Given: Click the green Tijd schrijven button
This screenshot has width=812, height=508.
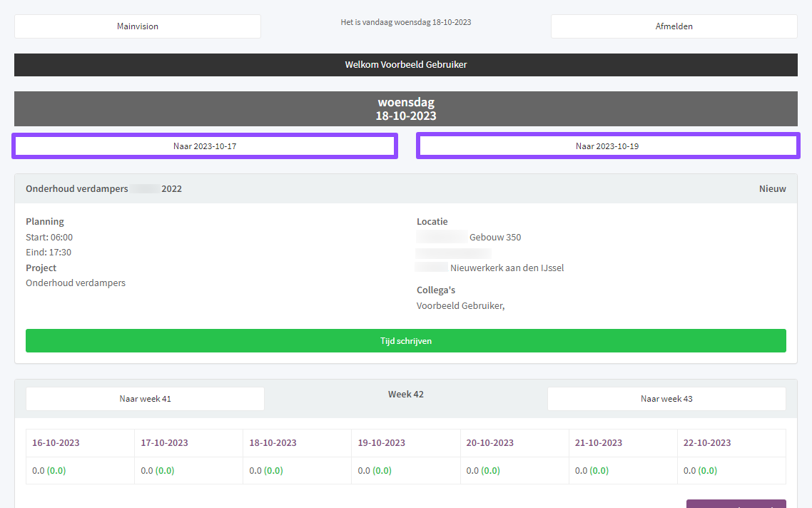Looking at the screenshot, I should [405, 341].
